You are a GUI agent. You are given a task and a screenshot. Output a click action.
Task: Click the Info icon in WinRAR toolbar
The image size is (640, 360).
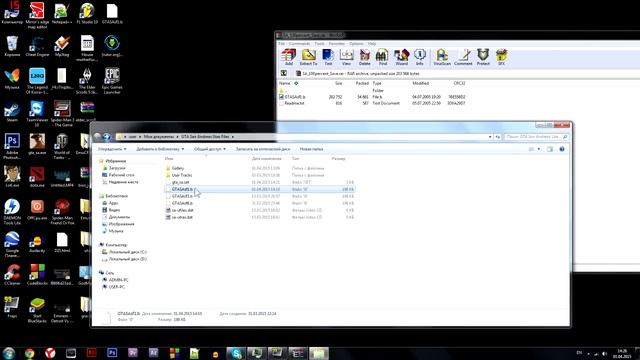[420, 57]
